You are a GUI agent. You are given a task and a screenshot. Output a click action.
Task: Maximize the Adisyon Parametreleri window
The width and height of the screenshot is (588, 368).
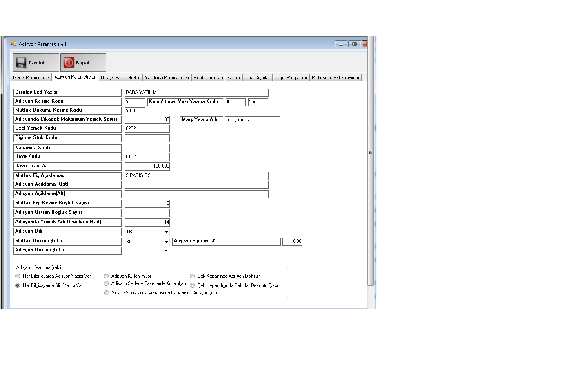coord(354,44)
